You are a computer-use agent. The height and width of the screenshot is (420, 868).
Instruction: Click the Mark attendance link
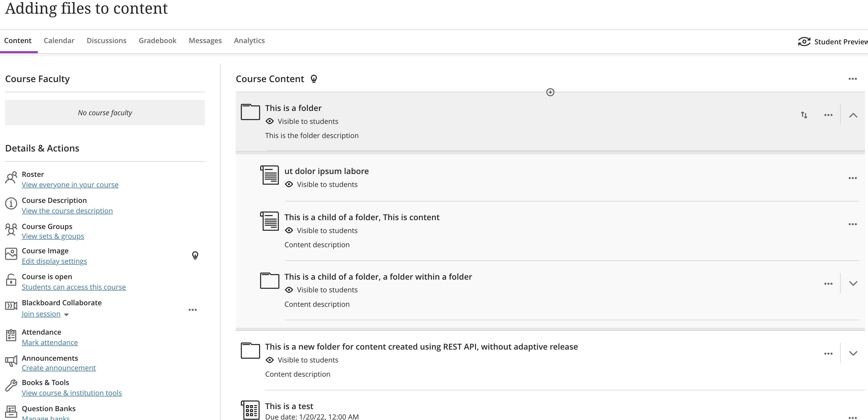pyautogui.click(x=50, y=342)
